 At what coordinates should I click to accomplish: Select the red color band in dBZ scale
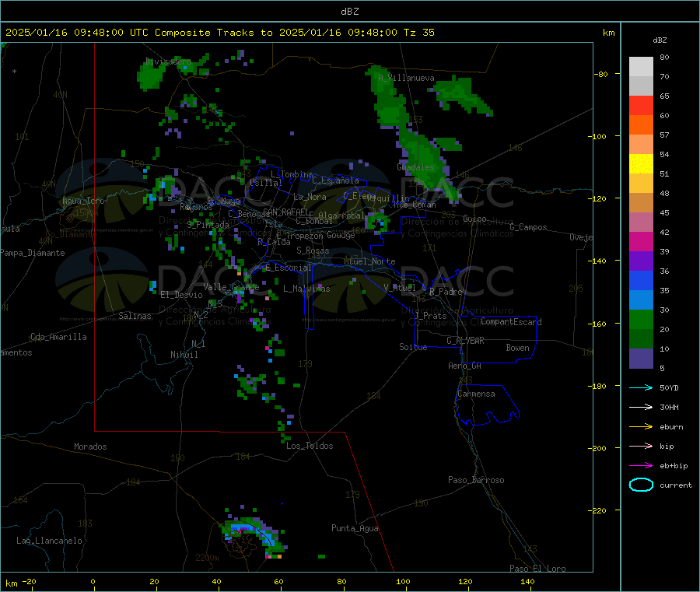click(641, 105)
